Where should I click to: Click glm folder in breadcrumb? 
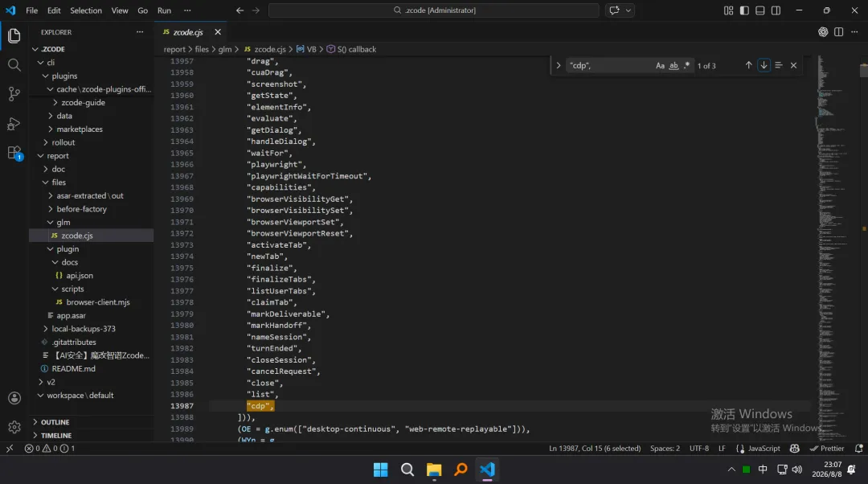tap(225, 49)
